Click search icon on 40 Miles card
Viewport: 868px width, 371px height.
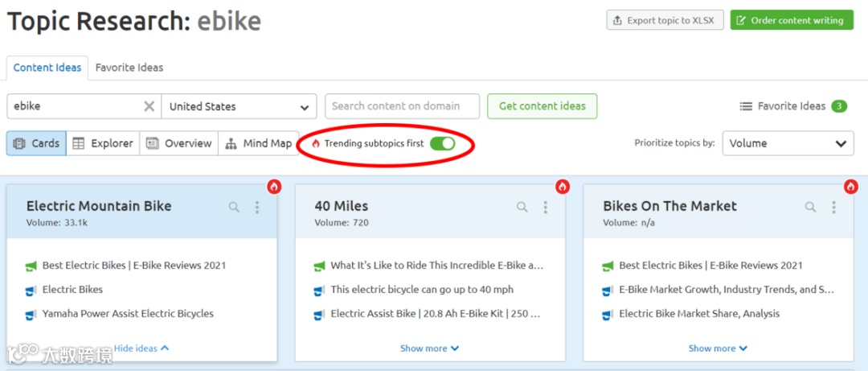(x=522, y=207)
